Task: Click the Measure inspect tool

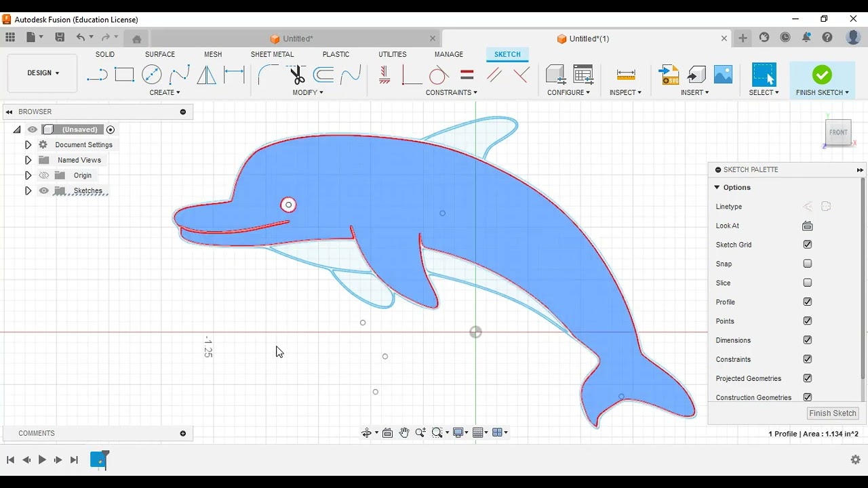Action: pyautogui.click(x=626, y=75)
